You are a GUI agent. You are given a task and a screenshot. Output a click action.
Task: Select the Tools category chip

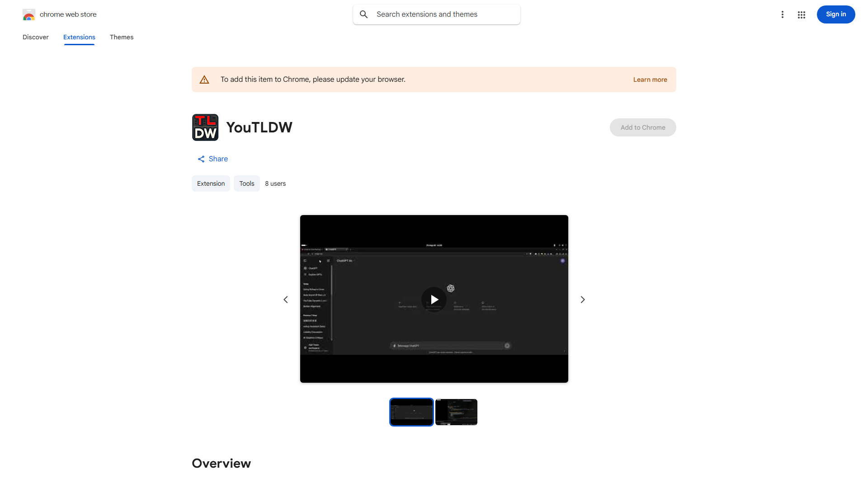(x=246, y=183)
